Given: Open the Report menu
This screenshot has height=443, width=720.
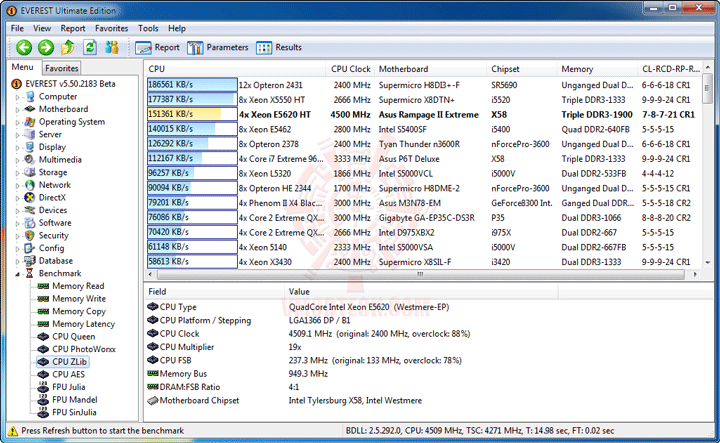Looking at the screenshot, I should [73, 28].
